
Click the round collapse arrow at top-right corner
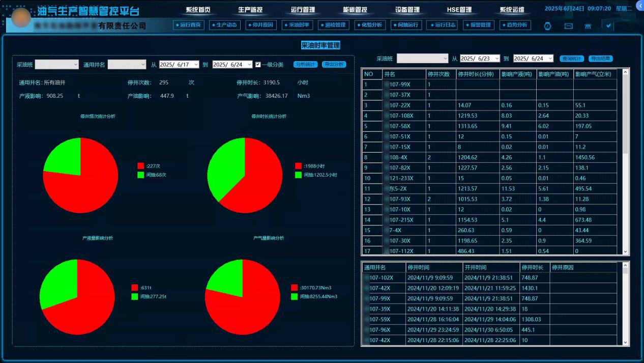pos(640,5)
